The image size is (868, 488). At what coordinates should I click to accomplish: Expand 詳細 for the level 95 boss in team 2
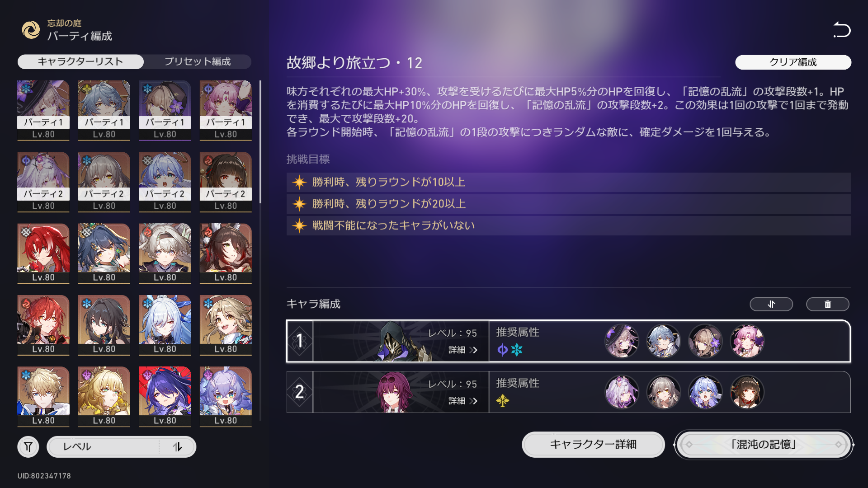(x=462, y=401)
